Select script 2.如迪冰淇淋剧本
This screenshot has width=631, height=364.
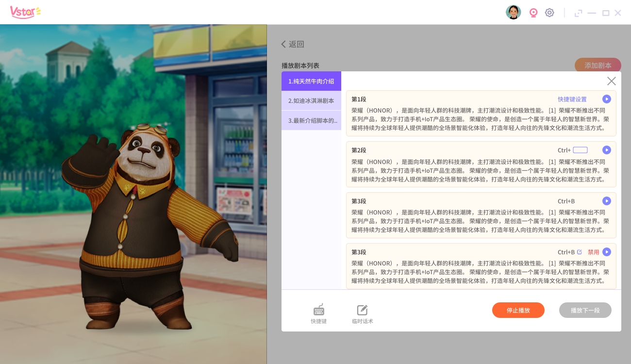(311, 101)
